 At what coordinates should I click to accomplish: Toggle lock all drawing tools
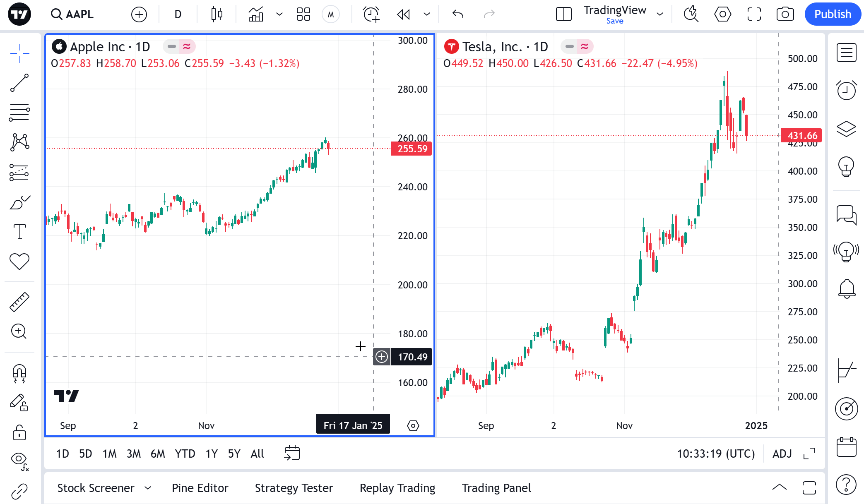(x=19, y=433)
